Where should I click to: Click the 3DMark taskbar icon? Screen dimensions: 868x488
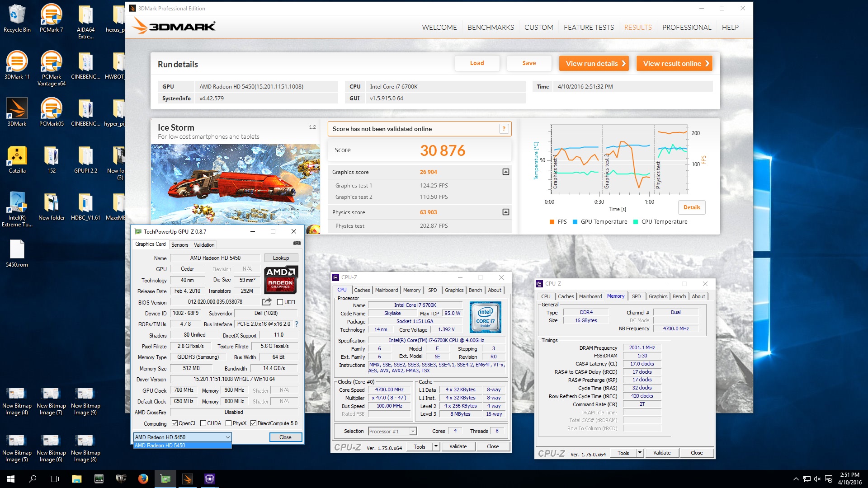click(187, 479)
